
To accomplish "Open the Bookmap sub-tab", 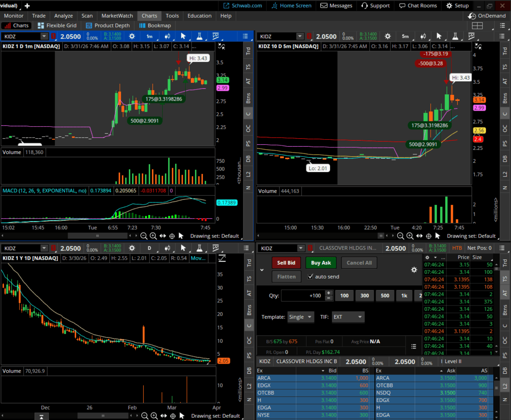I will [155, 26].
